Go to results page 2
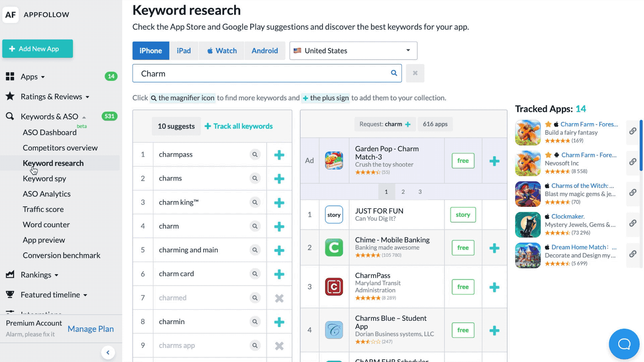Screen dimensions: 644x362 [403, 192]
